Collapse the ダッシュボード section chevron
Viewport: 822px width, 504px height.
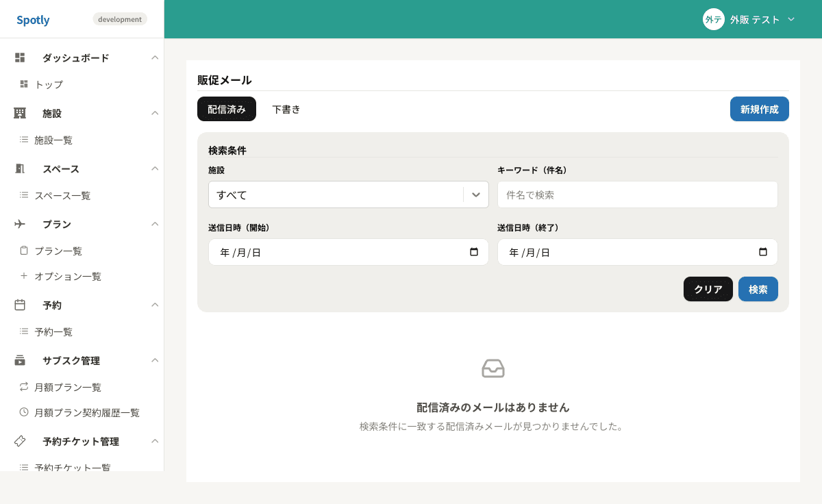[155, 58]
